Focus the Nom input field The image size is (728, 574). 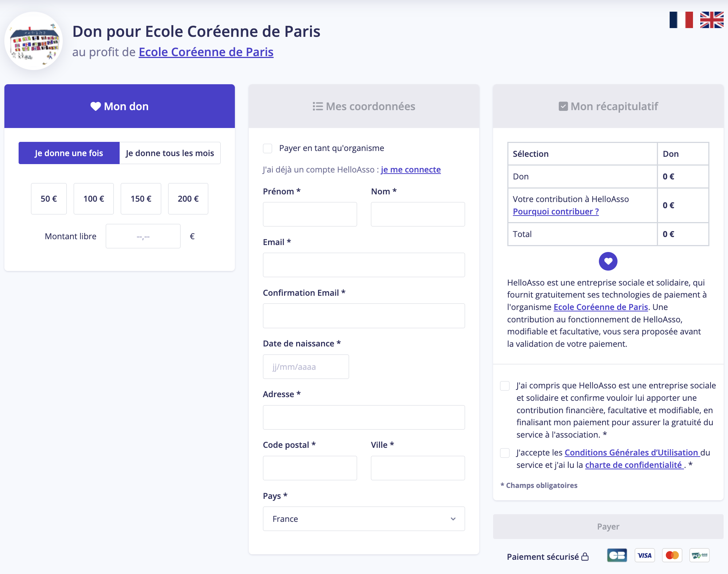(x=418, y=214)
